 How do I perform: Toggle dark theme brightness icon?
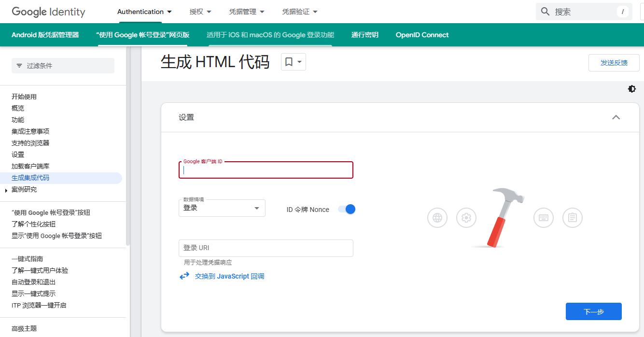(x=632, y=89)
